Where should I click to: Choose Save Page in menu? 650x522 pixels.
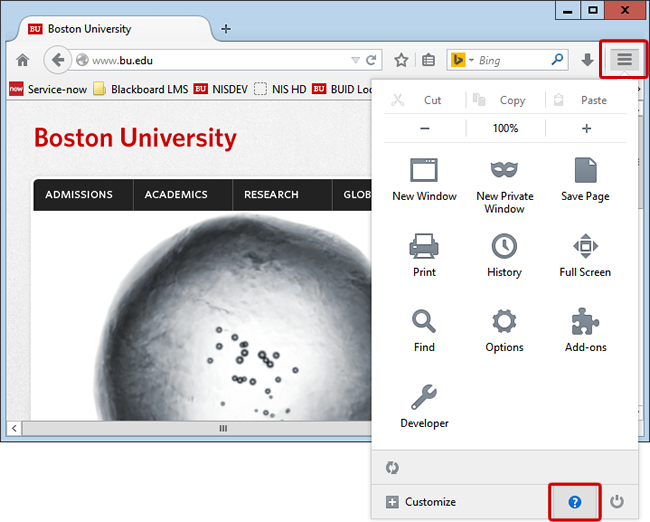coord(585,180)
